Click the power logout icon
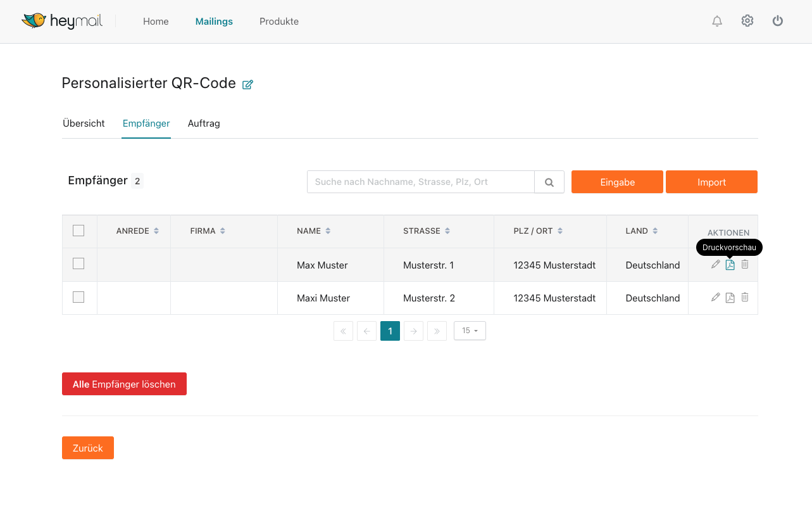Viewport: 812px width, 513px height. click(778, 21)
